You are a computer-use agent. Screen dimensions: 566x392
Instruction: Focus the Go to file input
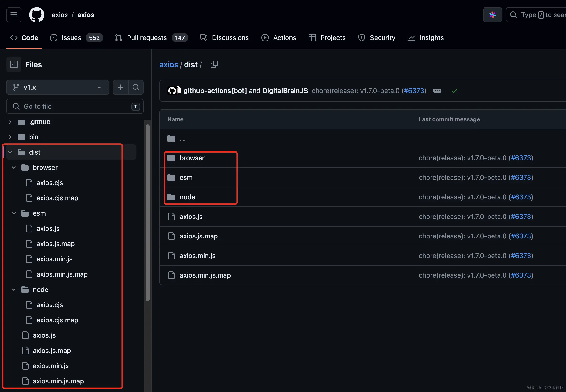75,106
